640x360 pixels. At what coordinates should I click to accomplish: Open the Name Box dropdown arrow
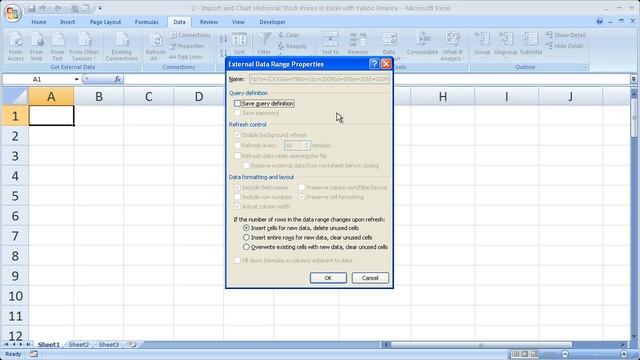[x=76, y=79]
